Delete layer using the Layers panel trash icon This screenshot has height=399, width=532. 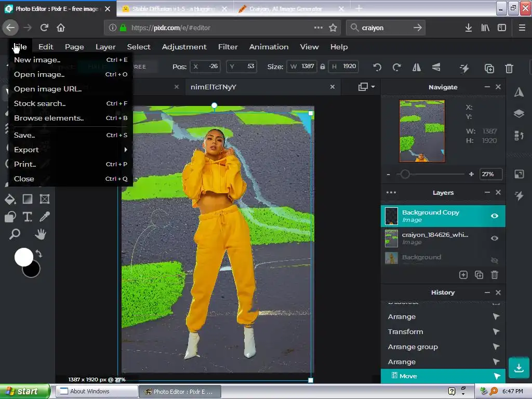[x=495, y=275]
